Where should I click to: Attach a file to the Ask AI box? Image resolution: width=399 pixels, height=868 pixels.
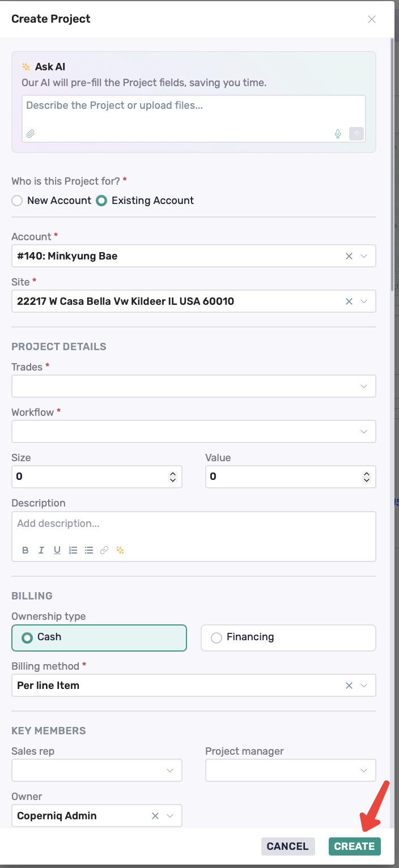click(x=31, y=134)
